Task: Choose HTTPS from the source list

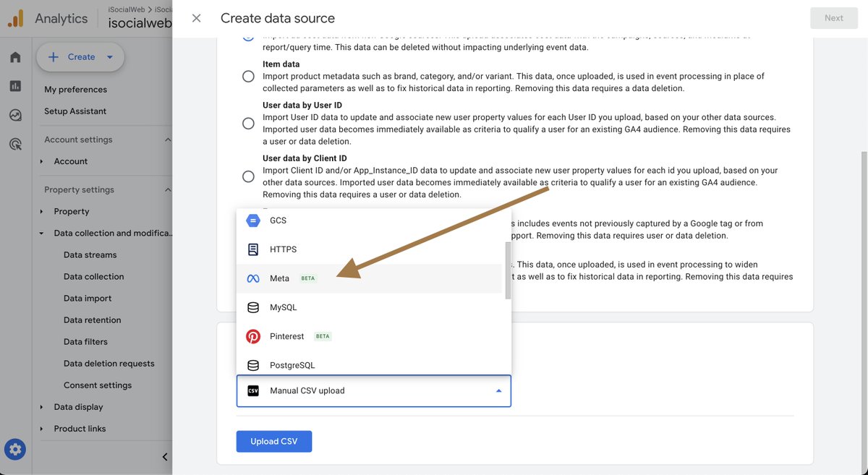Action: click(x=370, y=249)
